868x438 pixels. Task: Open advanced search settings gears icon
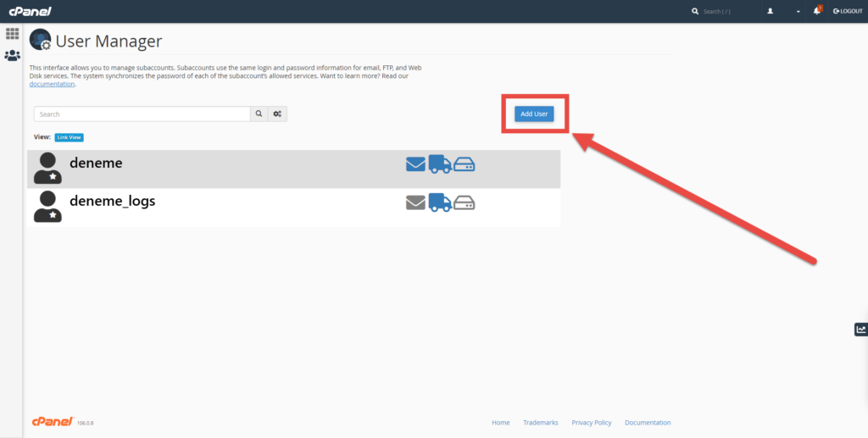277,114
